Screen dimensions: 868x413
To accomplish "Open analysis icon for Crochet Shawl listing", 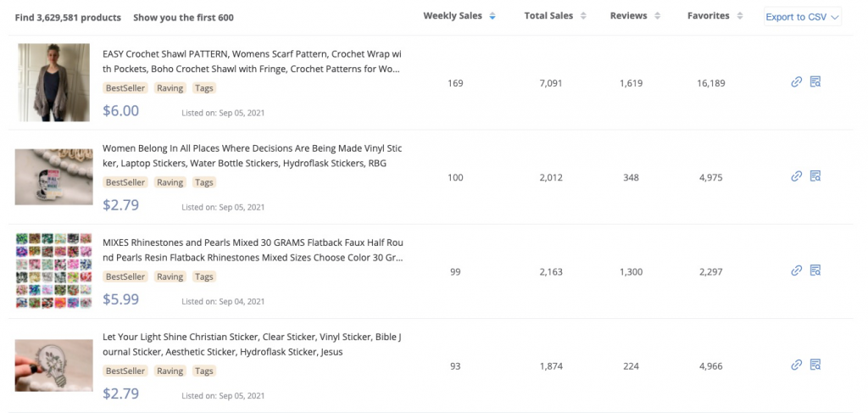I will coord(815,82).
